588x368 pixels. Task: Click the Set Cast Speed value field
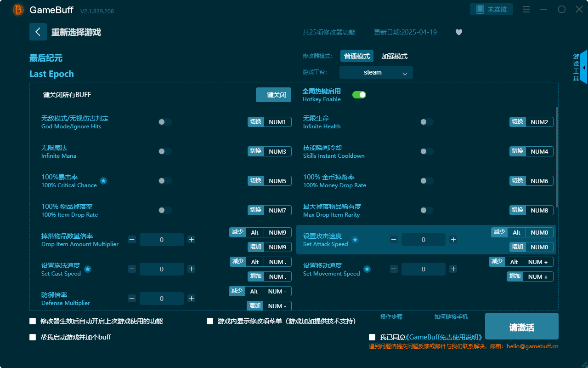(162, 269)
